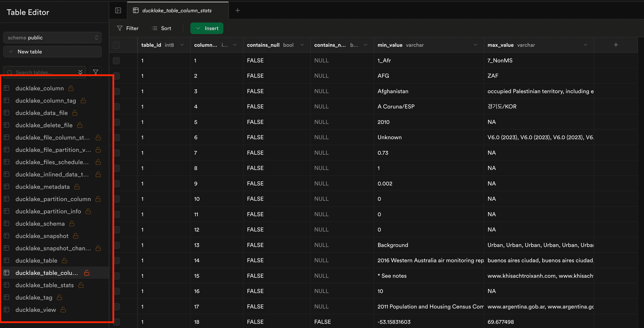Click the lock icon next to ducklake_metadata
644x328 pixels.
pyautogui.click(x=77, y=187)
